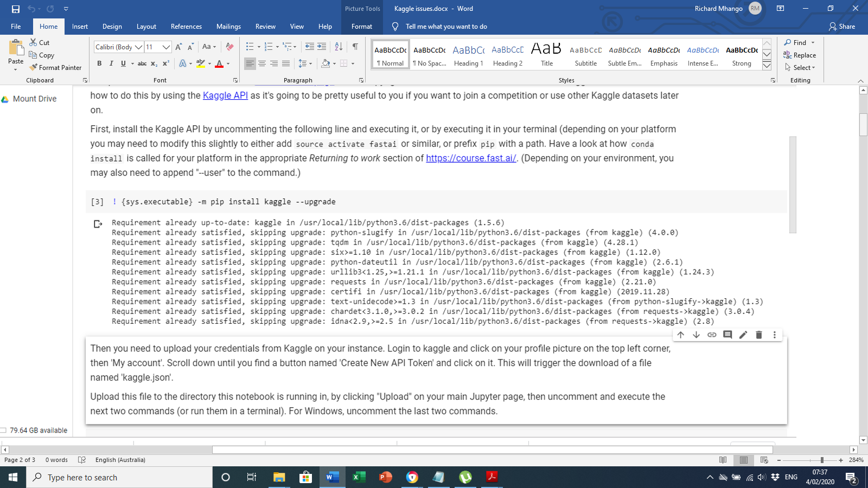
Task: Click the zoom slider handle in status bar
Action: (822, 460)
